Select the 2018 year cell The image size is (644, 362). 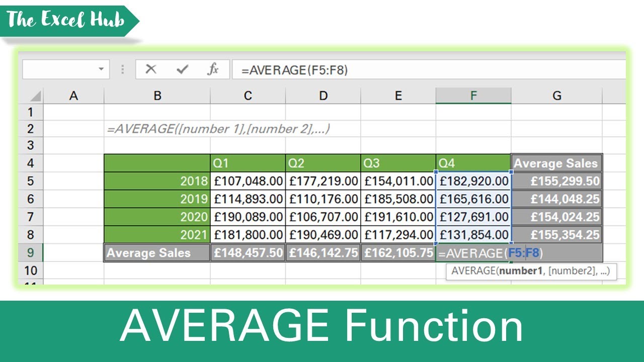coord(157,181)
